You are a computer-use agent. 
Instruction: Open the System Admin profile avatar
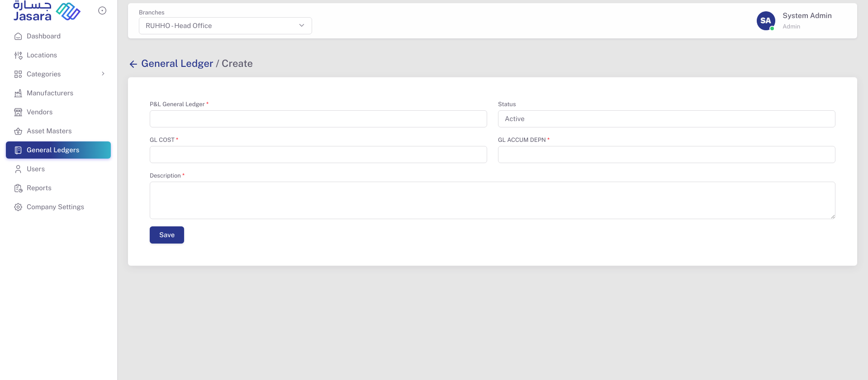point(765,21)
